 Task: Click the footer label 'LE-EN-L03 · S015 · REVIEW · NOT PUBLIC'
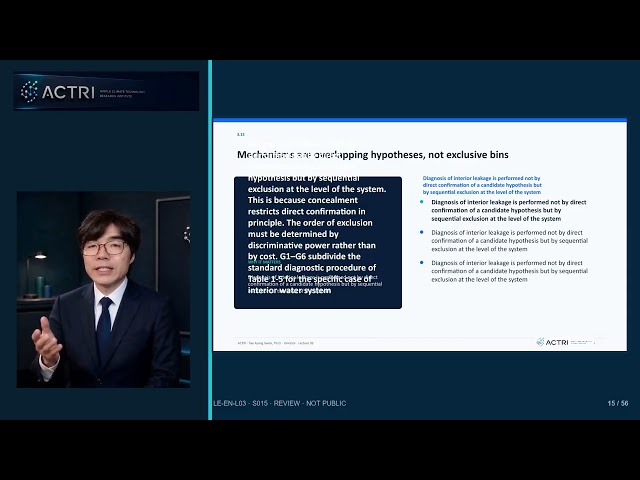coord(280,403)
